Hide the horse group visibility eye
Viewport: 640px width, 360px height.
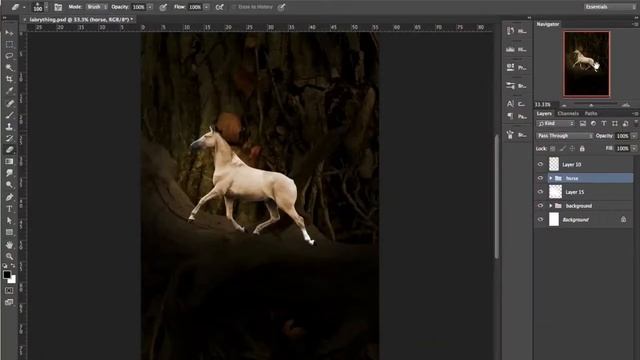pos(540,178)
